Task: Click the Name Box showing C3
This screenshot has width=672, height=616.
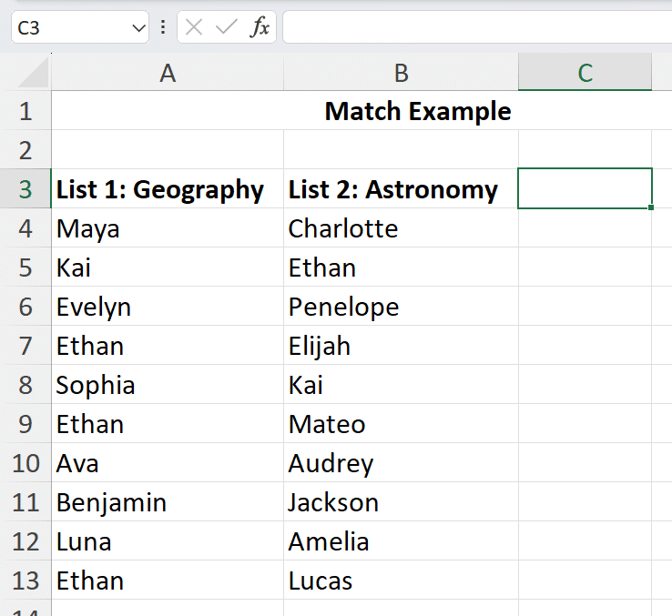Action: click(x=80, y=27)
